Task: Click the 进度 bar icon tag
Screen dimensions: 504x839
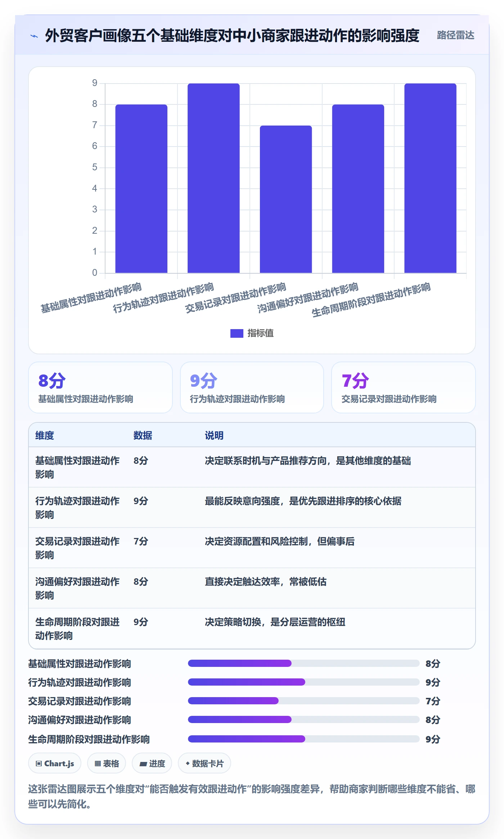Action: click(x=152, y=763)
